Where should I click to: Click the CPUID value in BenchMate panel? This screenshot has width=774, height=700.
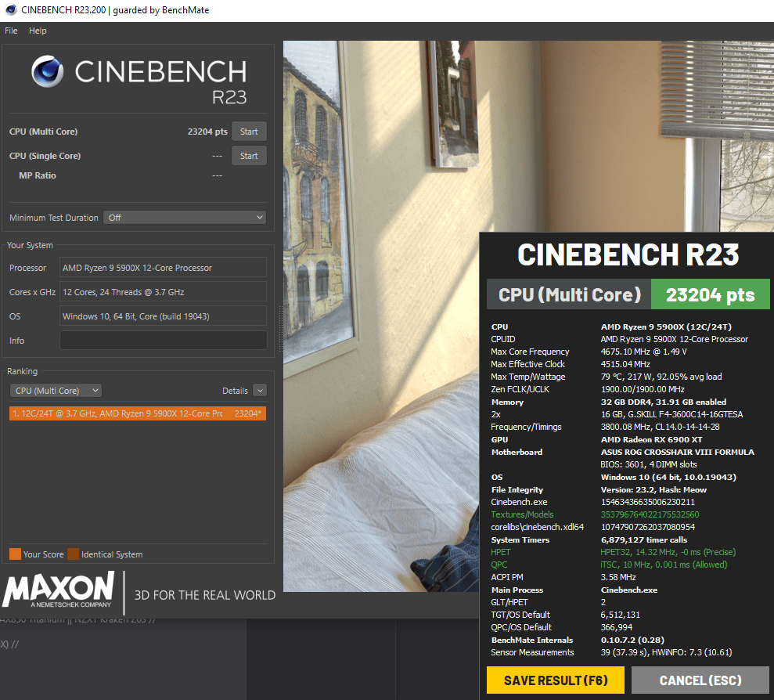tap(675, 339)
